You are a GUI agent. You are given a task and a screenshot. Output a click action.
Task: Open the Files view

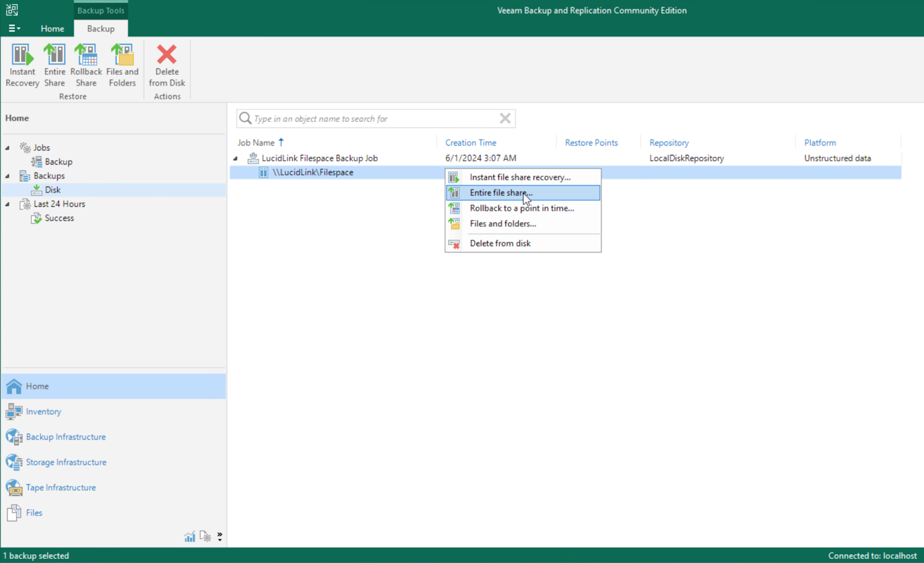point(113,513)
